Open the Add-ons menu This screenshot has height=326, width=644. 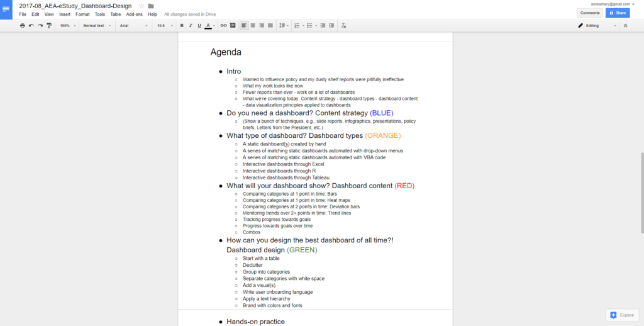coord(134,14)
